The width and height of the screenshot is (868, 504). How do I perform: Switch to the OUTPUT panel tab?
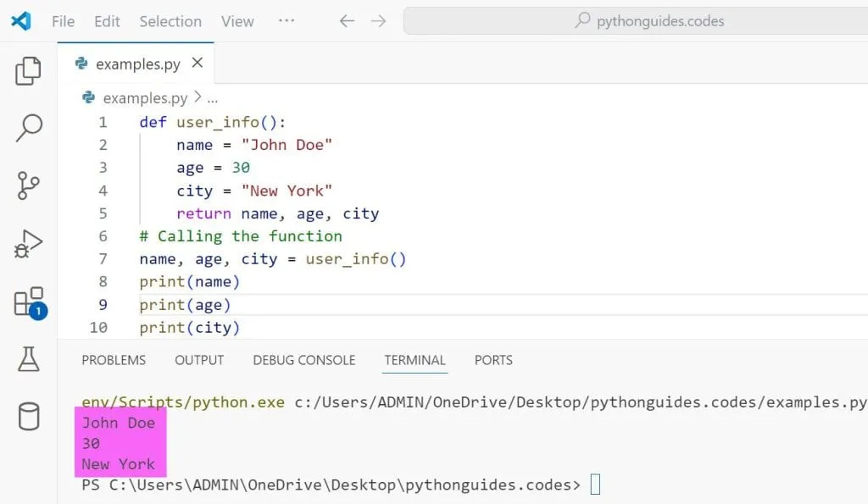click(x=199, y=360)
